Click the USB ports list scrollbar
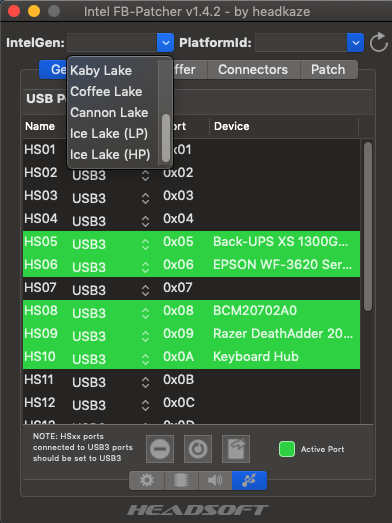Viewport: 392px width, 523px height. pyautogui.click(x=368, y=227)
